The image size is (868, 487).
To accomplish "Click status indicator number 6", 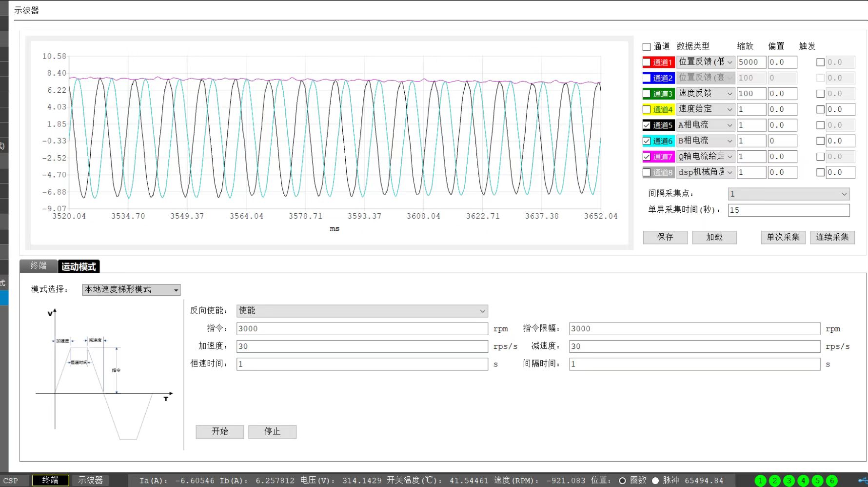I will pos(832,481).
